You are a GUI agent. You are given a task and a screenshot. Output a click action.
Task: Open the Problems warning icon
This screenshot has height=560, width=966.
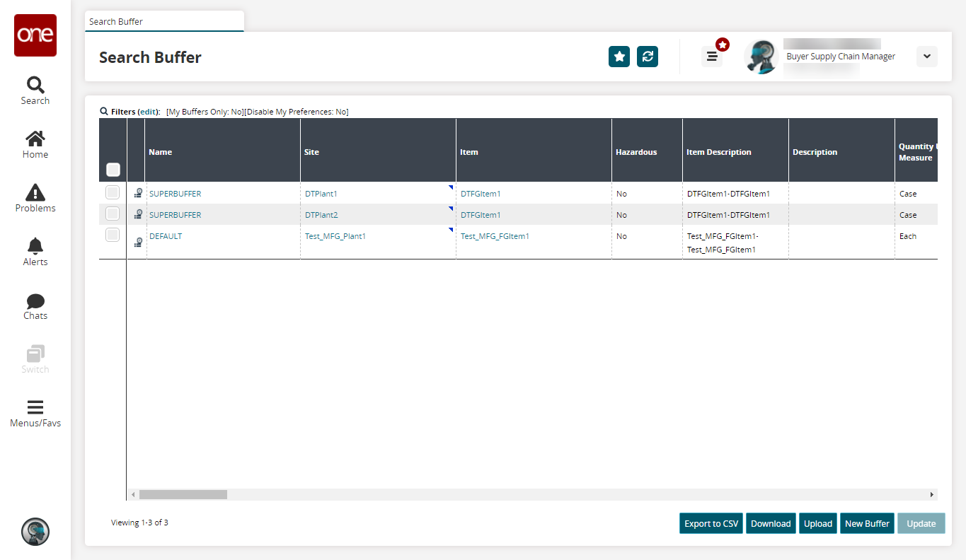tap(35, 198)
